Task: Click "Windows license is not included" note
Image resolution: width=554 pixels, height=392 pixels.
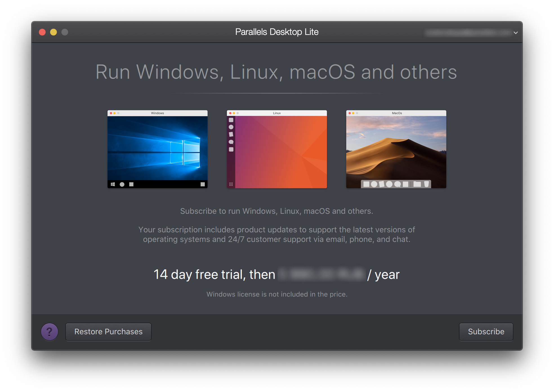Action: tap(277, 294)
